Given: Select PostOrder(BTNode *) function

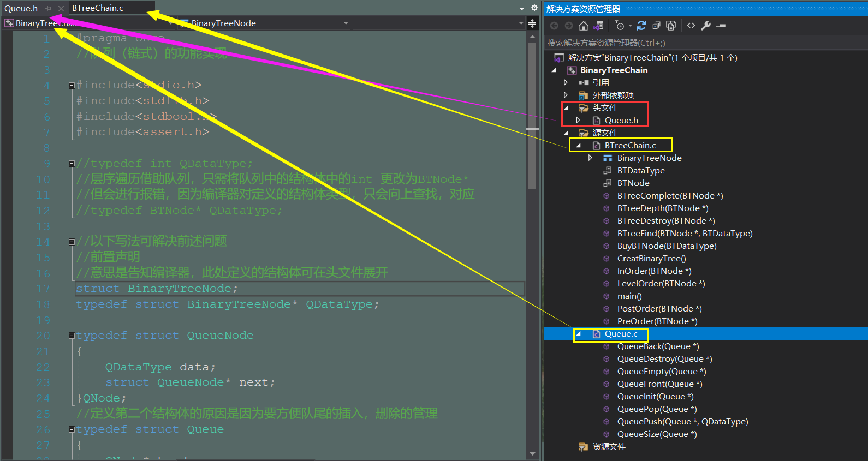Looking at the screenshot, I should pos(659,308).
